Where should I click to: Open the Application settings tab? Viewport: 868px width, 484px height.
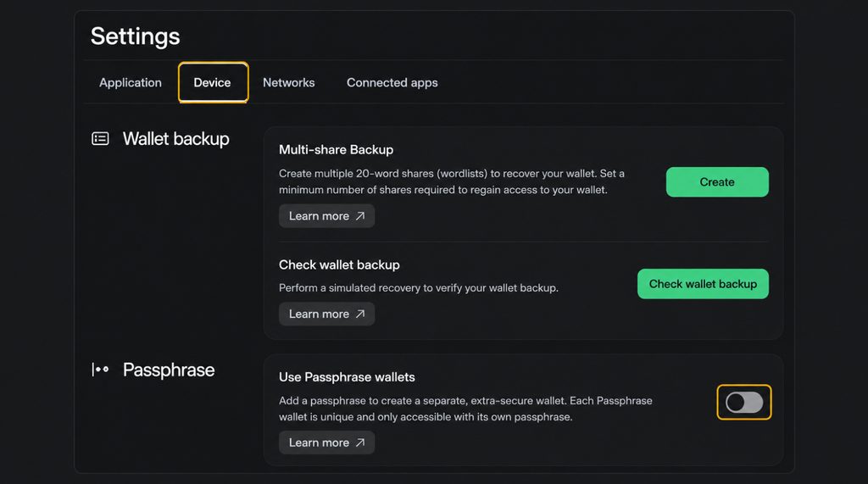[x=130, y=82]
